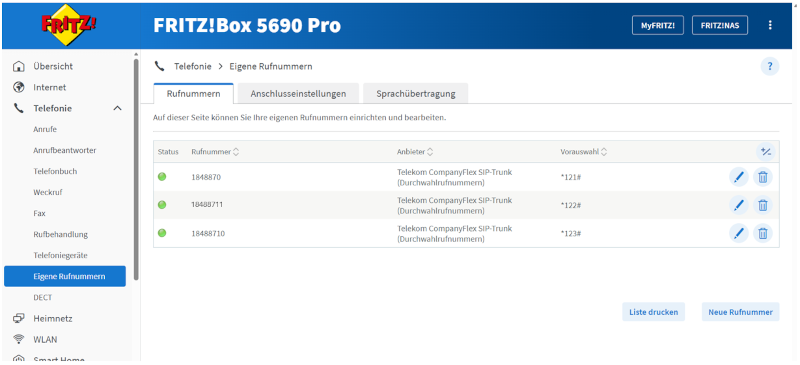
Task: Click the green status dot for 18488710
Action: click(162, 233)
